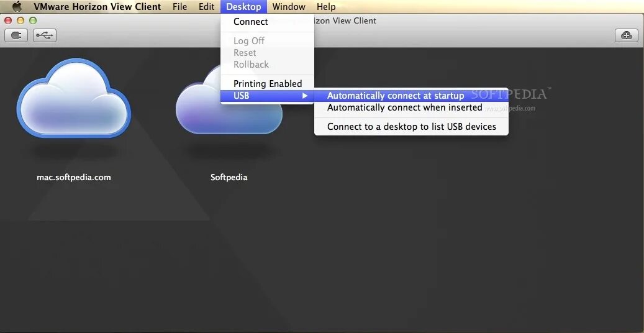Enable Automatically connect at startup
The height and width of the screenshot is (333, 644).
(x=411, y=96)
